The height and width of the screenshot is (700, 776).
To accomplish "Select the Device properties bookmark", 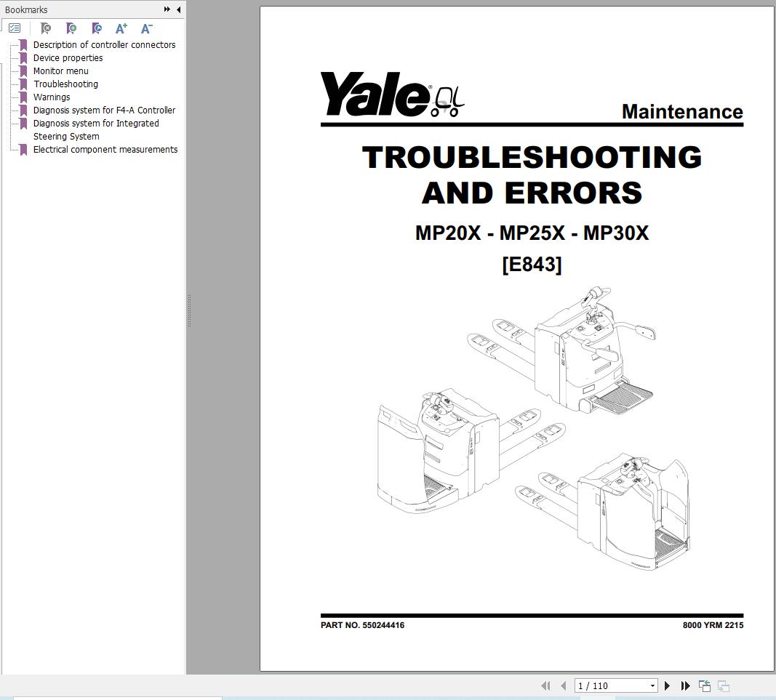I will (67, 57).
